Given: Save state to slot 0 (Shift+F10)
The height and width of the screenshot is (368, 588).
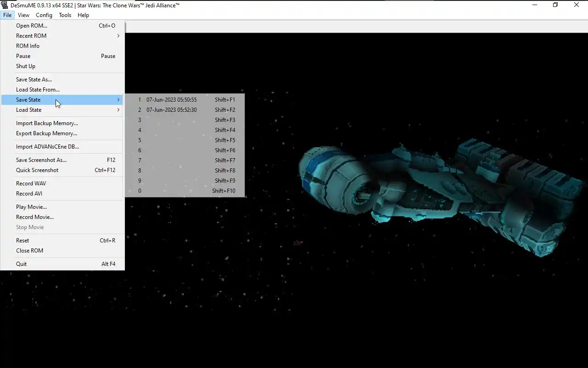Looking at the screenshot, I should pyautogui.click(x=185, y=191).
